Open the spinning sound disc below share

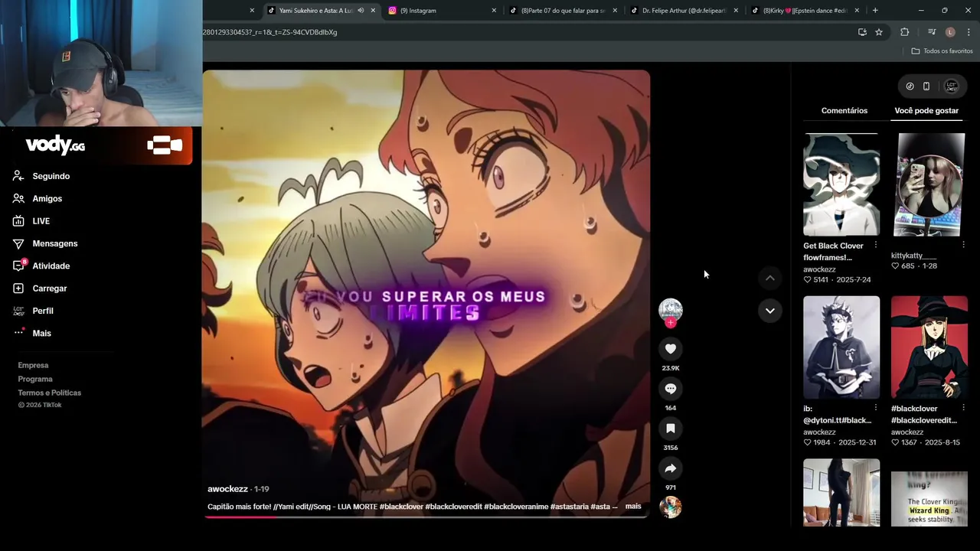(670, 507)
